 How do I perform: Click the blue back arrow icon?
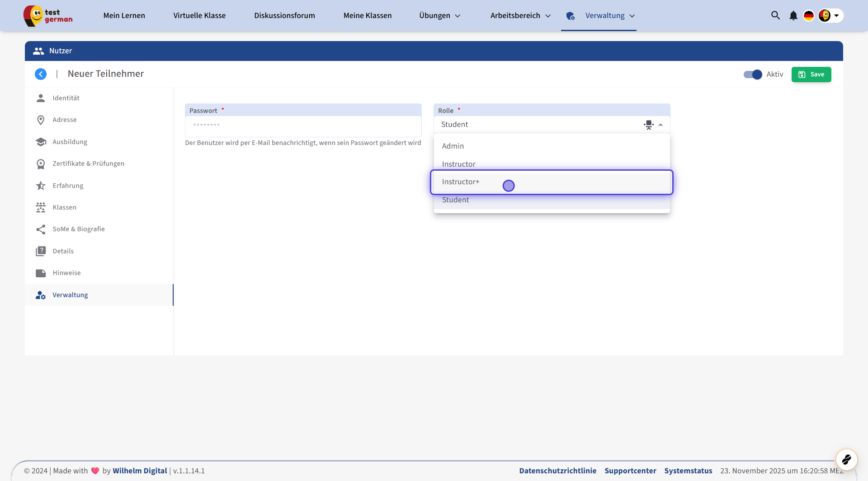coord(41,74)
